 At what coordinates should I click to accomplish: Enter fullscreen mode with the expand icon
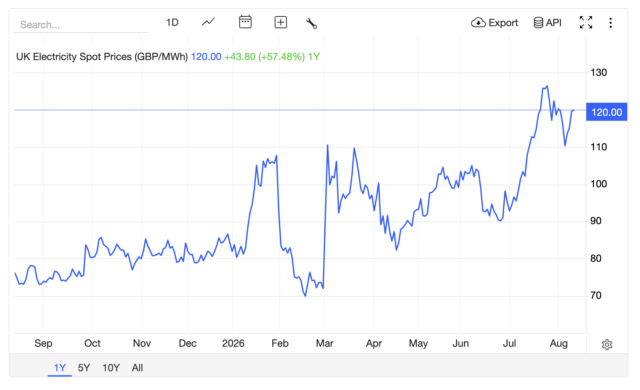586,22
